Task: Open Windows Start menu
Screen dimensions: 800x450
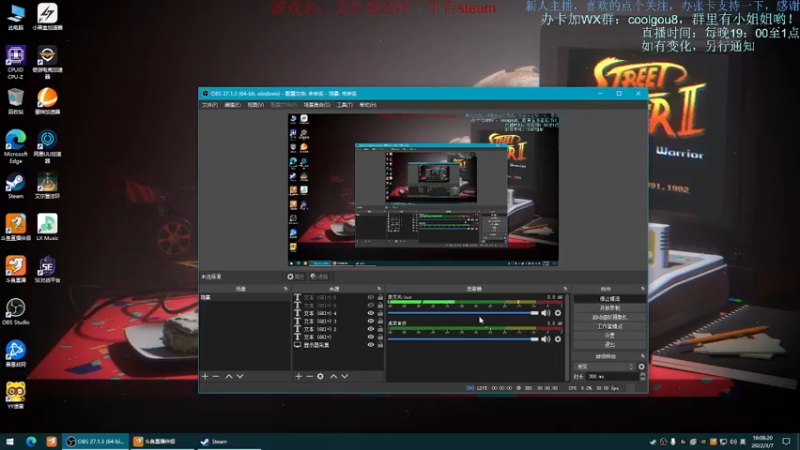Action: click(x=10, y=442)
